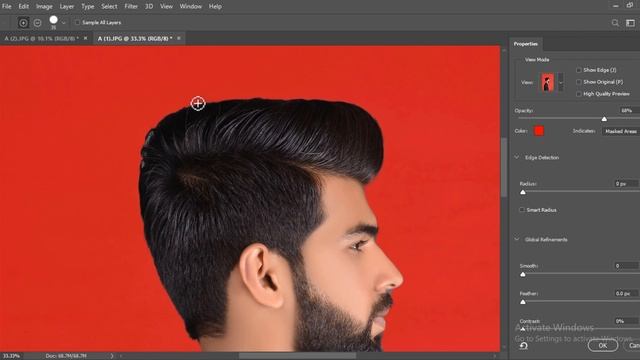The height and width of the screenshot is (360, 640).
Task: Open the Window menu
Action: [191, 7]
